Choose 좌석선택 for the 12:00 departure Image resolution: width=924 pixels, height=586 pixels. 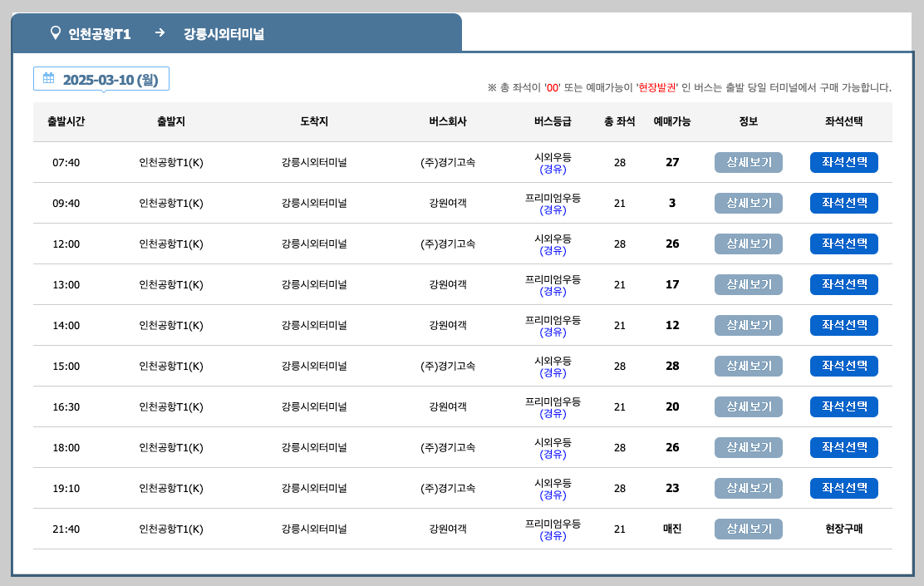coord(844,244)
